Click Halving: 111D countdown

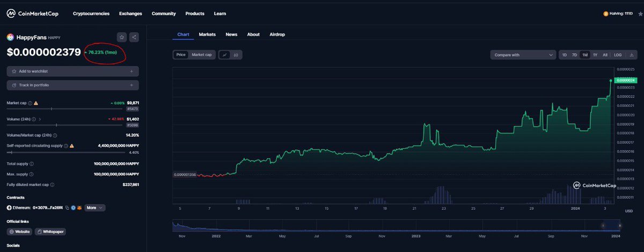pyautogui.click(x=621, y=13)
